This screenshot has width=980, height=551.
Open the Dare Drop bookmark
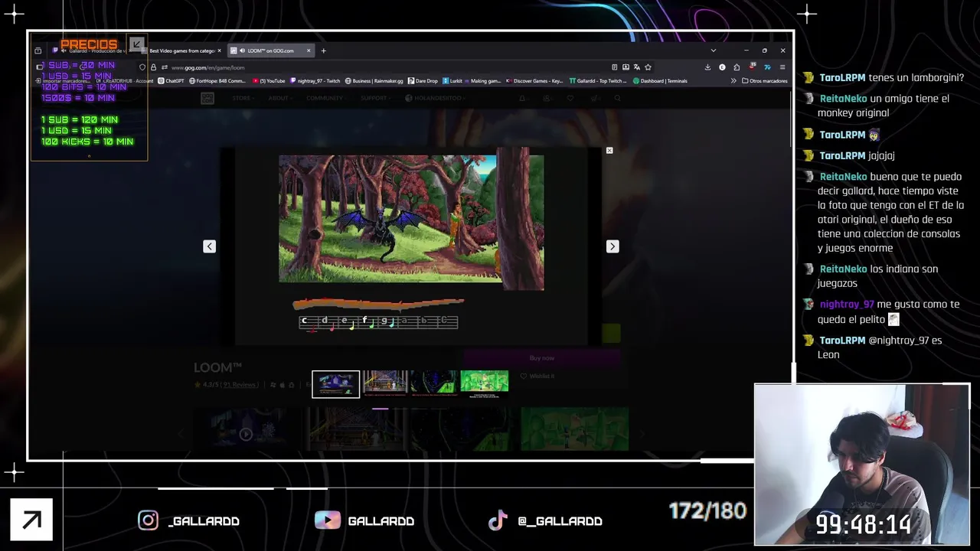[423, 80]
